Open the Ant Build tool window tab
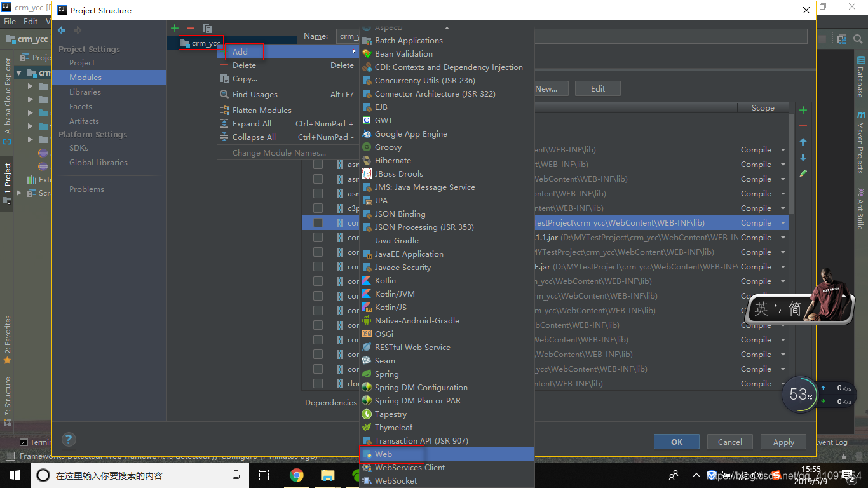Viewport: 868px width, 488px height. pos(861,209)
